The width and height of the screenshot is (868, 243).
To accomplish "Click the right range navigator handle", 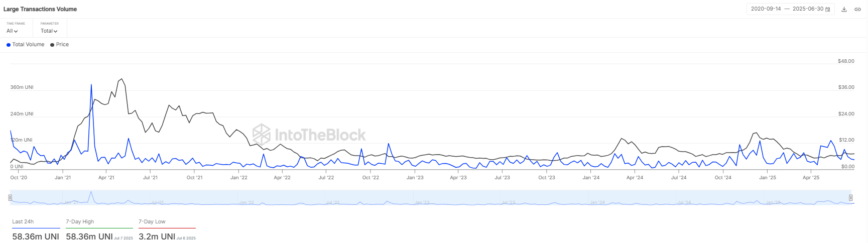I will [x=851, y=197].
